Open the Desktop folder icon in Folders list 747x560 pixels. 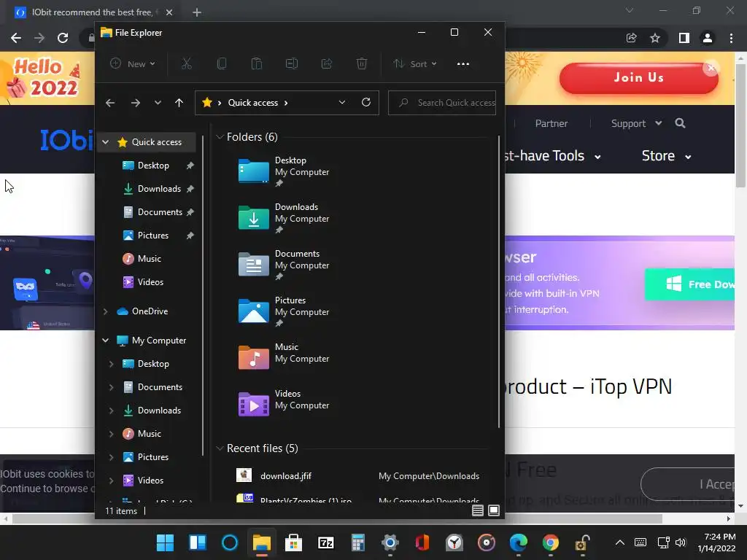click(253, 171)
